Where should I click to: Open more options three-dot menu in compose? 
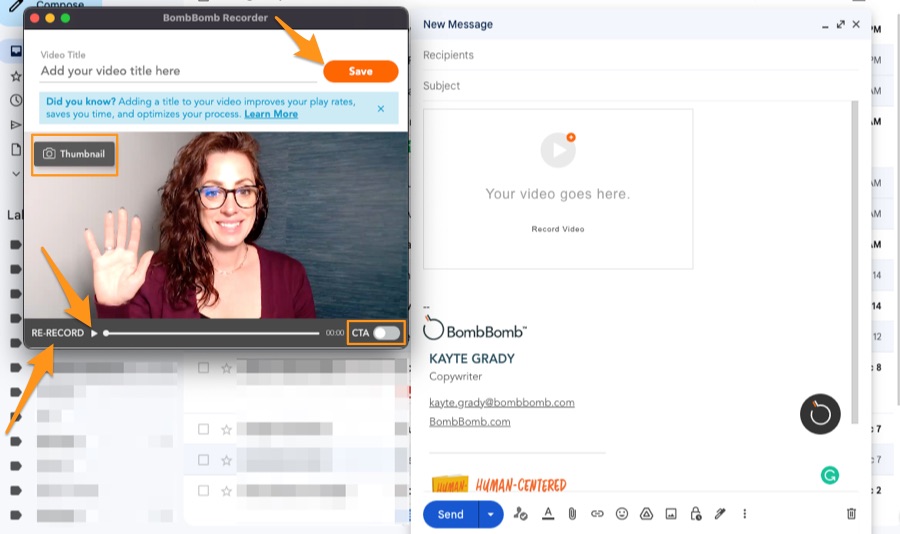pos(744,514)
